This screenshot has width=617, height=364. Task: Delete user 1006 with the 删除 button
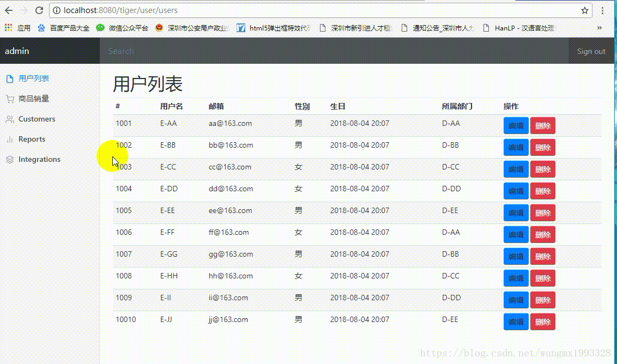(543, 234)
